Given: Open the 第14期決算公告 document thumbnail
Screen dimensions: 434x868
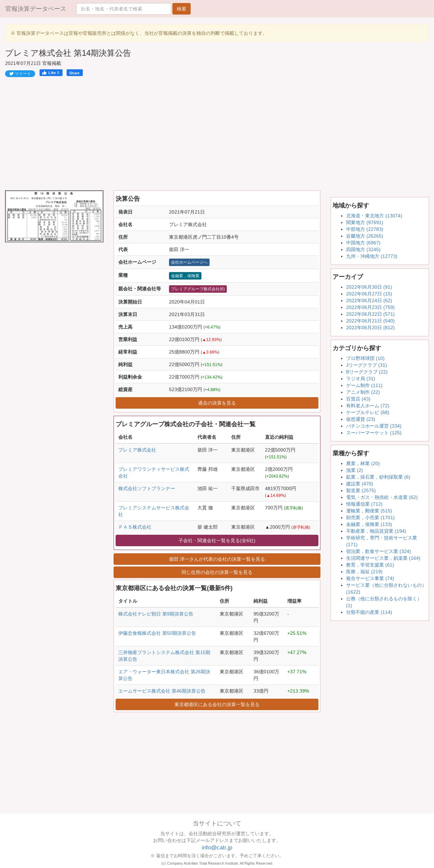Looking at the screenshot, I should tap(54, 216).
